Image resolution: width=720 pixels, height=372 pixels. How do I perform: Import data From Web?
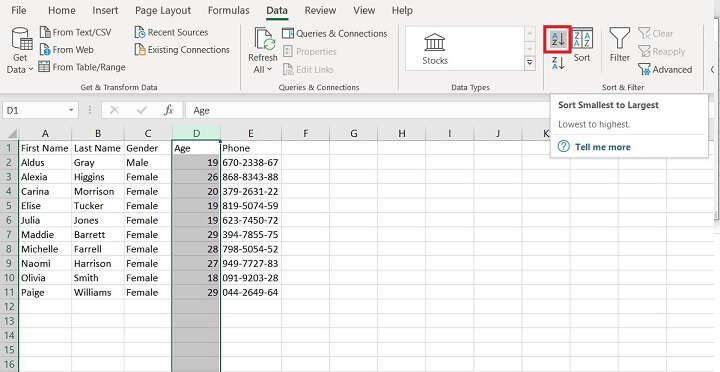tap(67, 50)
